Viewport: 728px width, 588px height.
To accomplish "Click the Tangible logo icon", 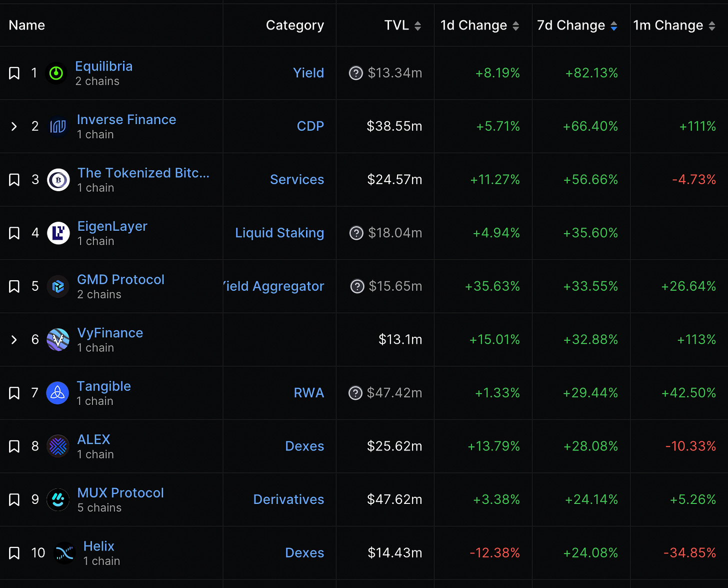I will coord(57,393).
